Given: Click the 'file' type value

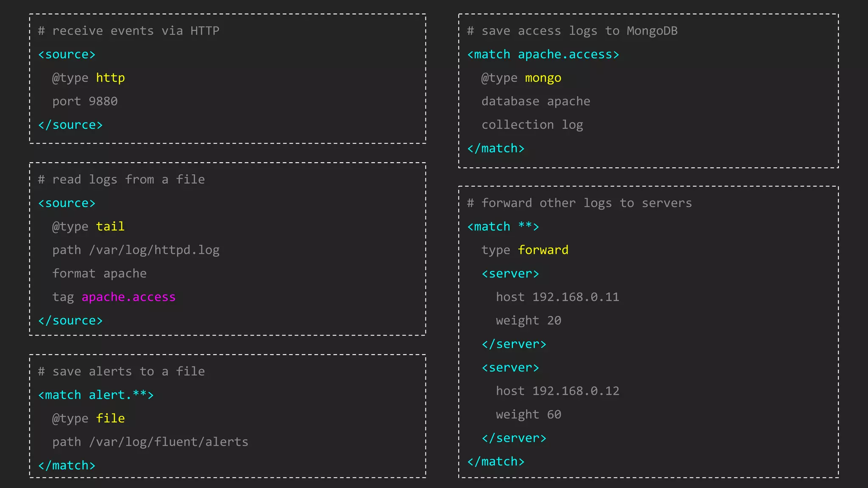Looking at the screenshot, I should point(110,419).
